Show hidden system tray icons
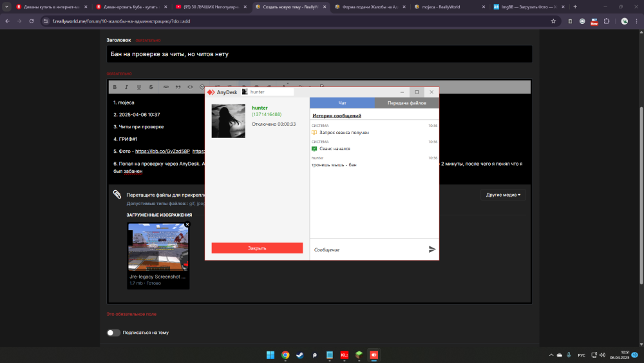644x363 pixels. [551, 355]
